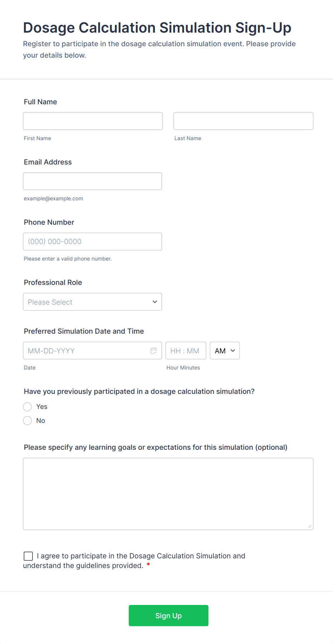
Task: Click the "I agree to participate" label text
Action: click(x=141, y=556)
